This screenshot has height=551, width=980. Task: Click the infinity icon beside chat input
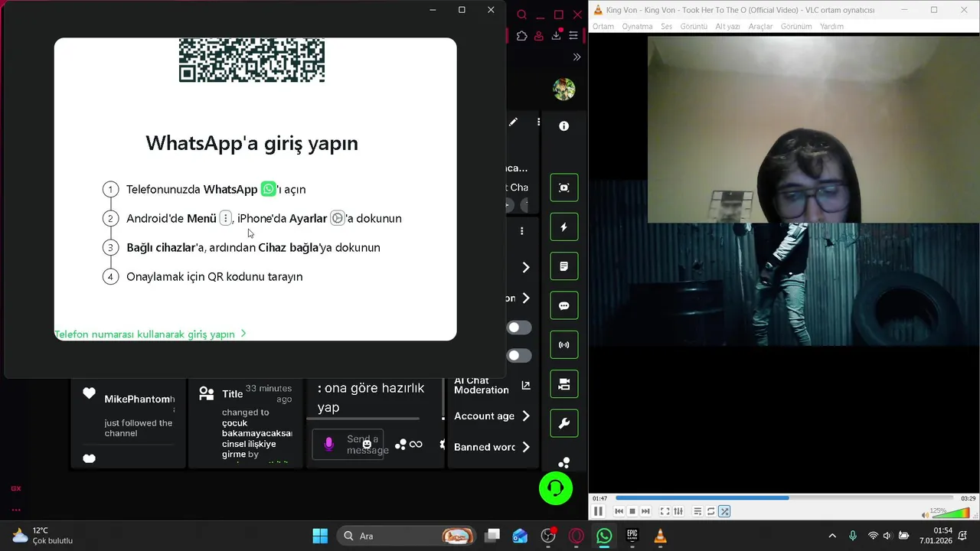[416, 444]
